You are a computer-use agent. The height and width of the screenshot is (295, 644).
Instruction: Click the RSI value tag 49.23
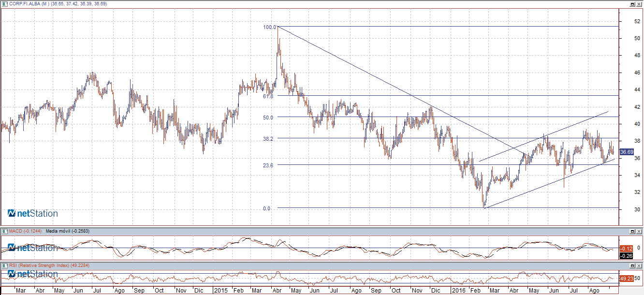point(626,279)
